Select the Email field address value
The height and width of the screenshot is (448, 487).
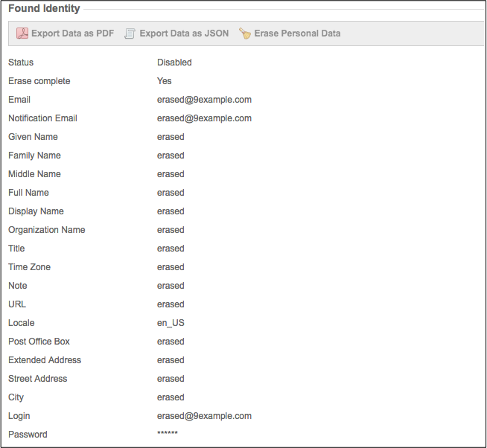(204, 100)
